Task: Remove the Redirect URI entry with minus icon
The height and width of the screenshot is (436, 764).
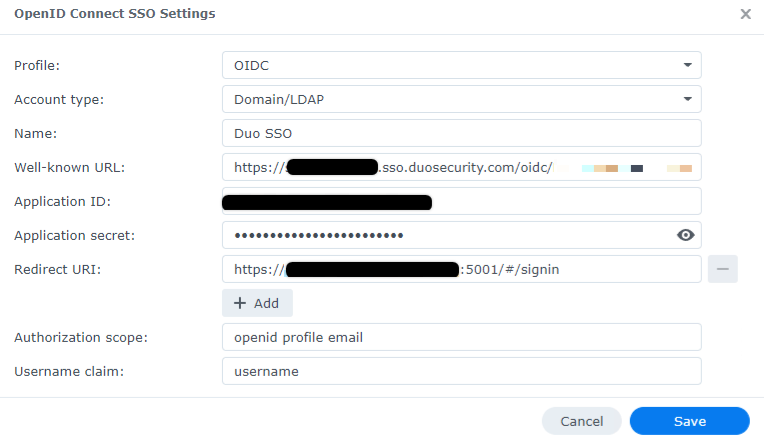Action: click(x=723, y=269)
